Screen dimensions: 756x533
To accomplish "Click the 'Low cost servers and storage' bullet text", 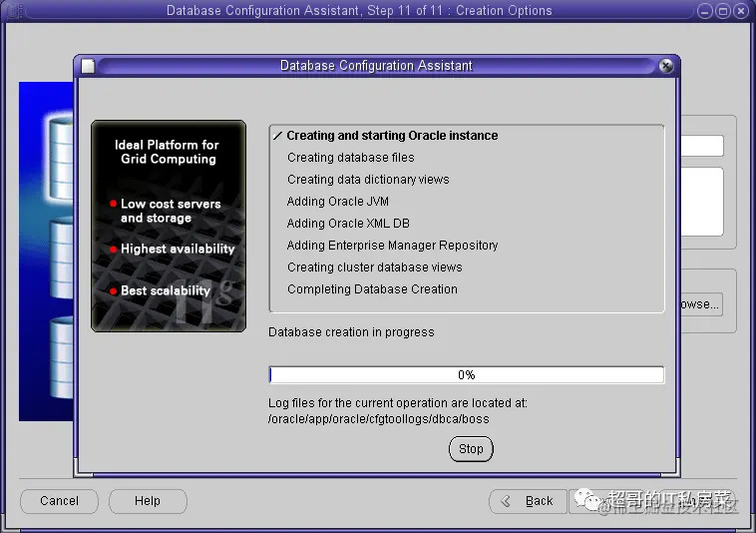I will [x=171, y=211].
